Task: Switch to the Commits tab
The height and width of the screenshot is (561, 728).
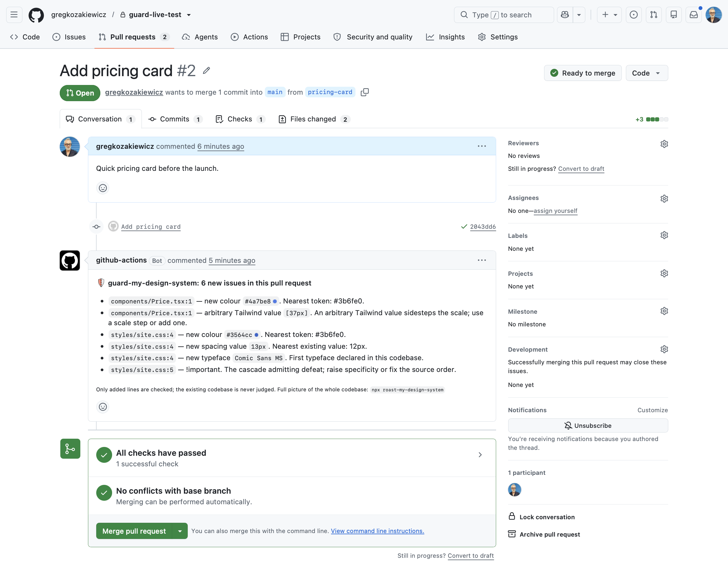Action: [175, 119]
